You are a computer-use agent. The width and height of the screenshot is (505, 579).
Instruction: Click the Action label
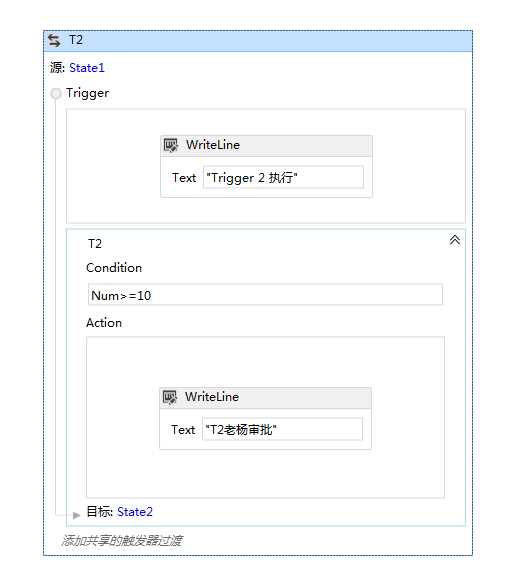(104, 323)
